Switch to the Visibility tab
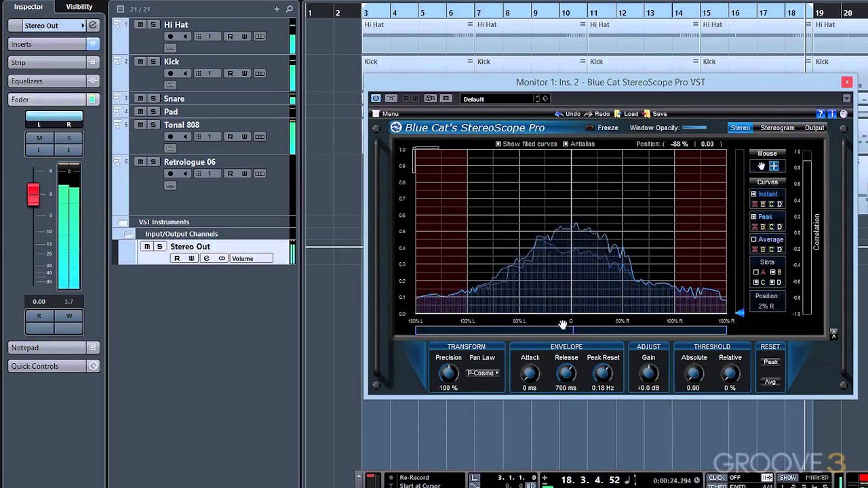This screenshot has height=488, width=868. 79,7
